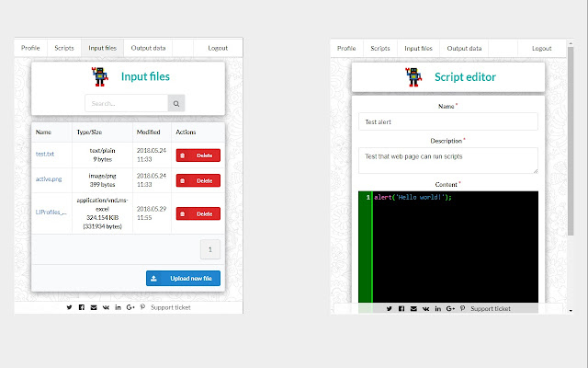Click Twitter icon in Script editor footer

[x=390, y=308]
